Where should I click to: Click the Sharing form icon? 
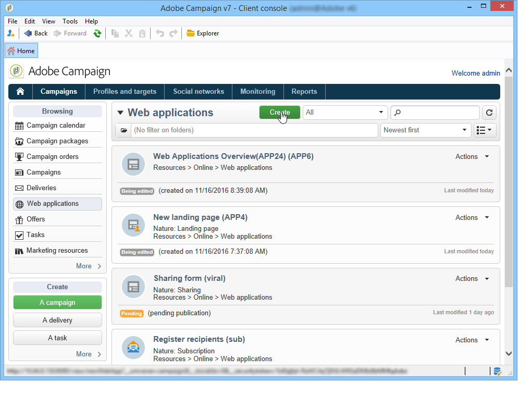(x=133, y=287)
